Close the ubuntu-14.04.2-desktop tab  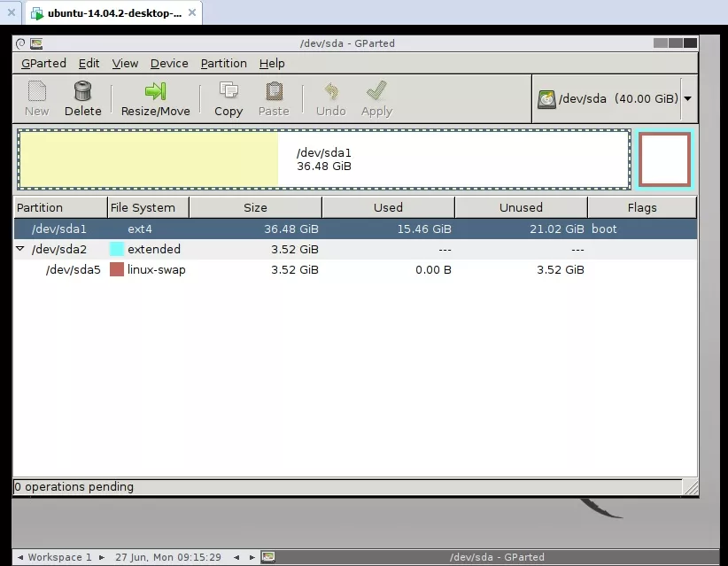192,13
